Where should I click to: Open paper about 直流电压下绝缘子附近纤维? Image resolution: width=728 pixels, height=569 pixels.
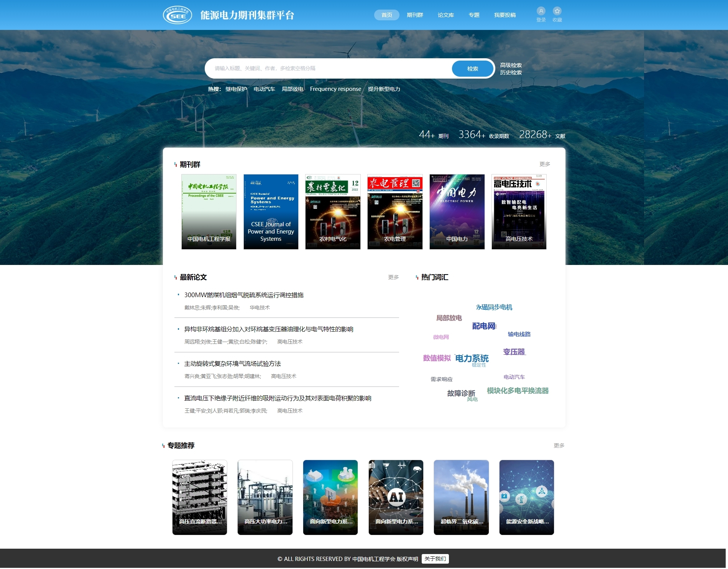point(278,398)
